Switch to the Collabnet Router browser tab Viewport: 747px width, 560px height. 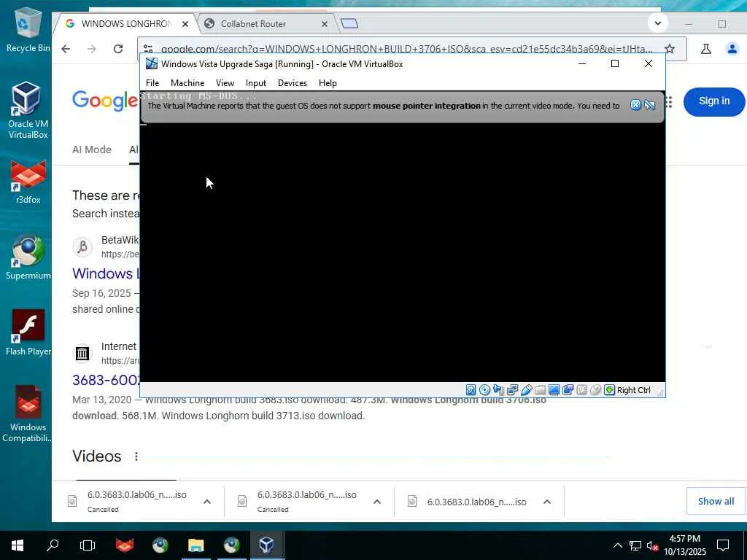pyautogui.click(x=266, y=24)
